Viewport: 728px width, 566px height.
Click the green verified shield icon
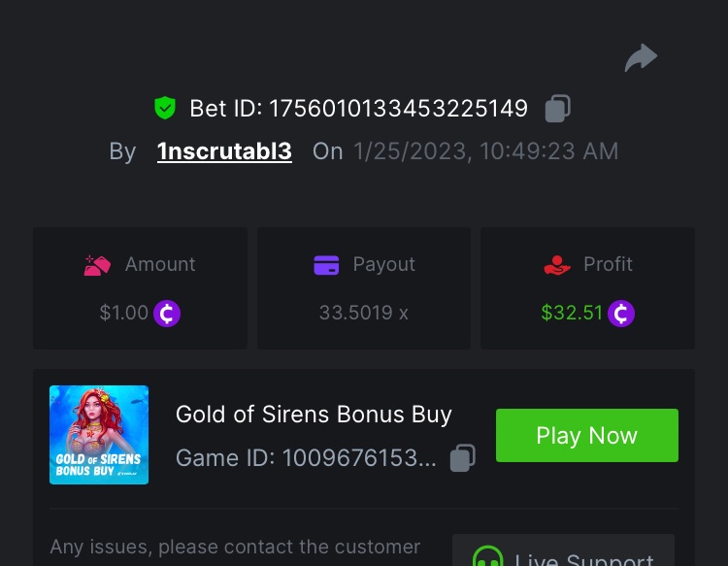[165, 108]
